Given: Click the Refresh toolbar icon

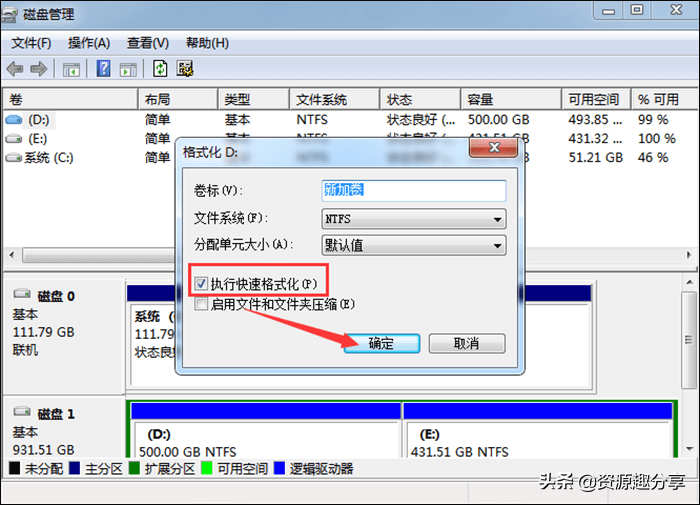Looking at the screenshot, I should click(160, 69).
